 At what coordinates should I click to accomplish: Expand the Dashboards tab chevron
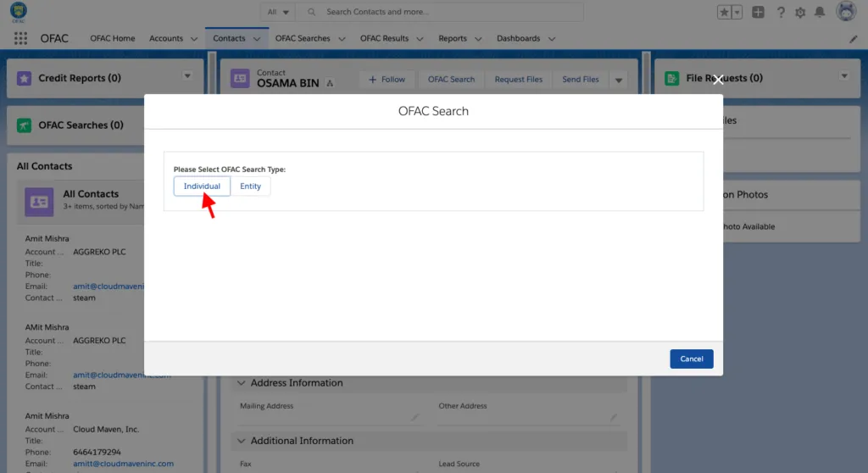pyautogui.click(x=551, y=39)
